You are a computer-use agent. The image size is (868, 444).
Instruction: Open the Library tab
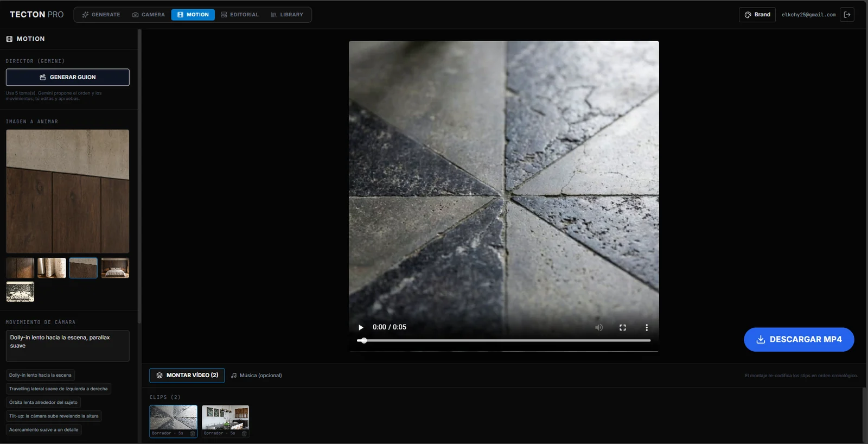coord(287,15)
